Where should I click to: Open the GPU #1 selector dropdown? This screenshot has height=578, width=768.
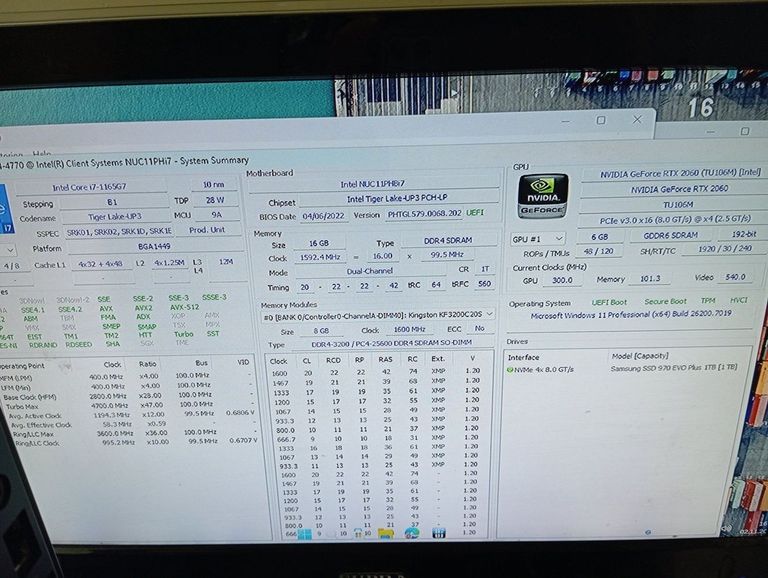tap(538, 239)
